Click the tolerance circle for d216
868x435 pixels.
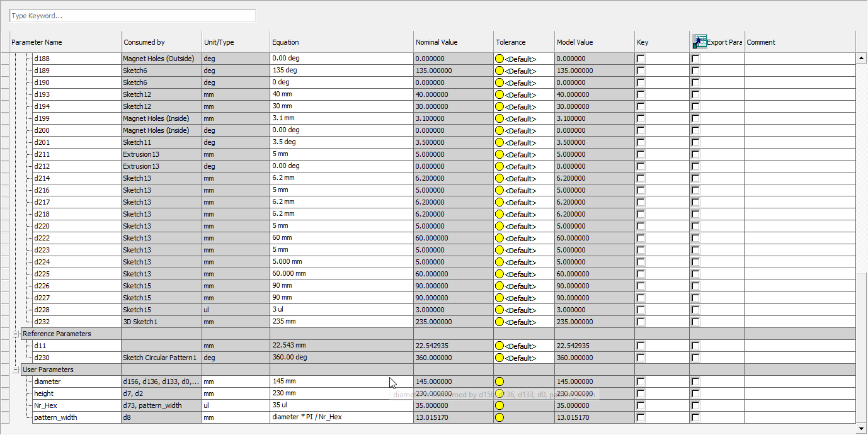(x=500, y=190)
